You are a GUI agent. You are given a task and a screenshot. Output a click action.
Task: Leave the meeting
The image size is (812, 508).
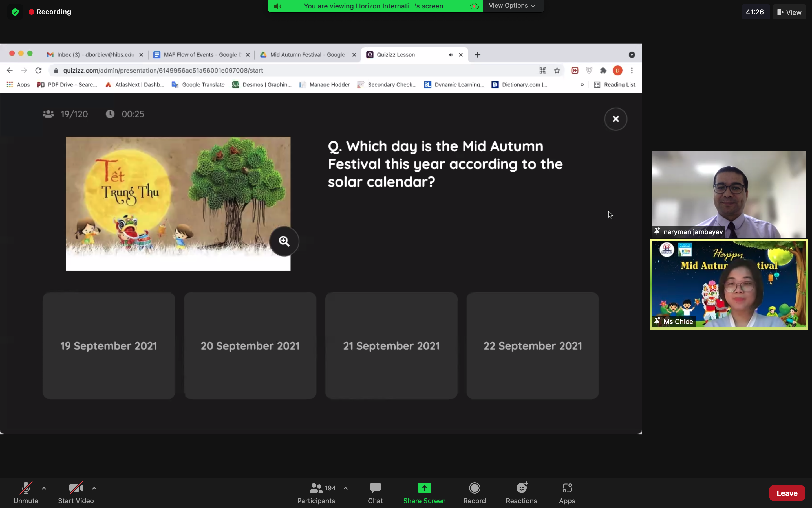787,493
